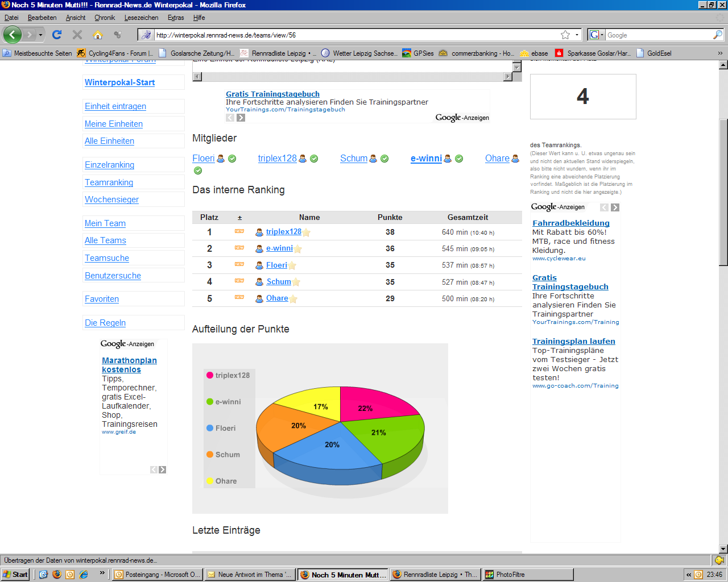Click the pink triplex128 legend swatch
Viewport: 728px width, 582px height.
point(210,375)
